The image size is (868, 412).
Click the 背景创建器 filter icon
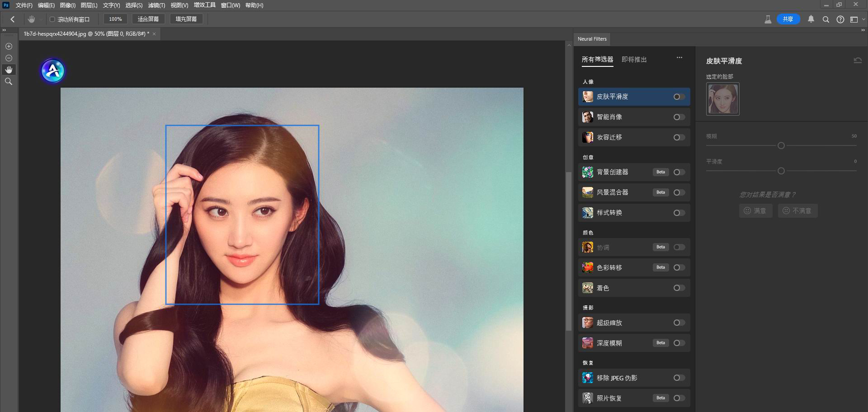[587, 172]
